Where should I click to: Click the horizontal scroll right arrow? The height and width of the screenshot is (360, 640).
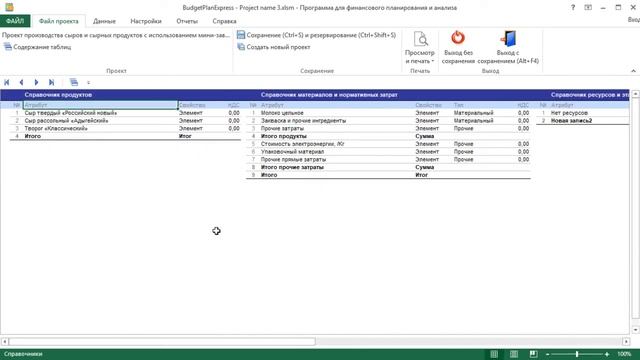pos(626,341)
